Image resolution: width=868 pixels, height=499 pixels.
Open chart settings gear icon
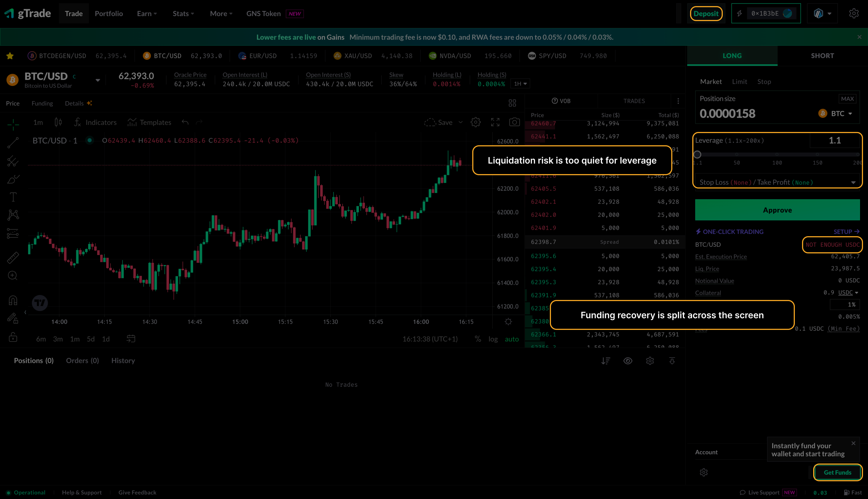click(476, 122)
